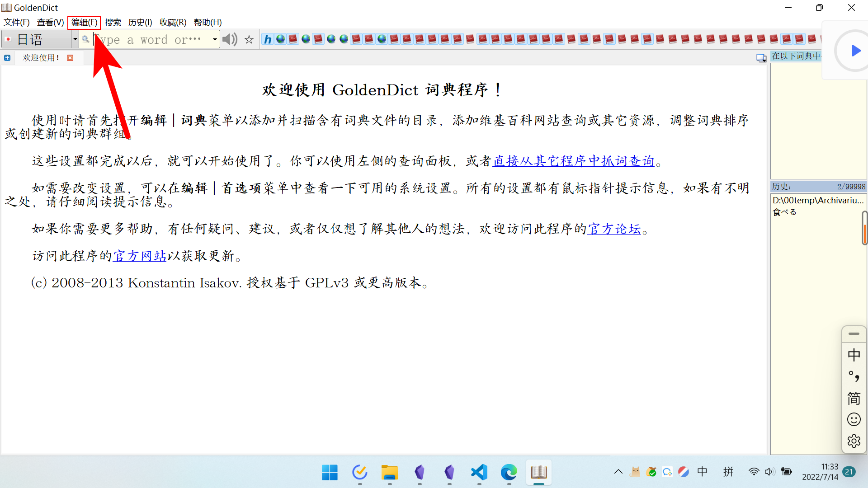Toggle the first red book dictionary icon

pyautogui.click(x=293, y=39)
